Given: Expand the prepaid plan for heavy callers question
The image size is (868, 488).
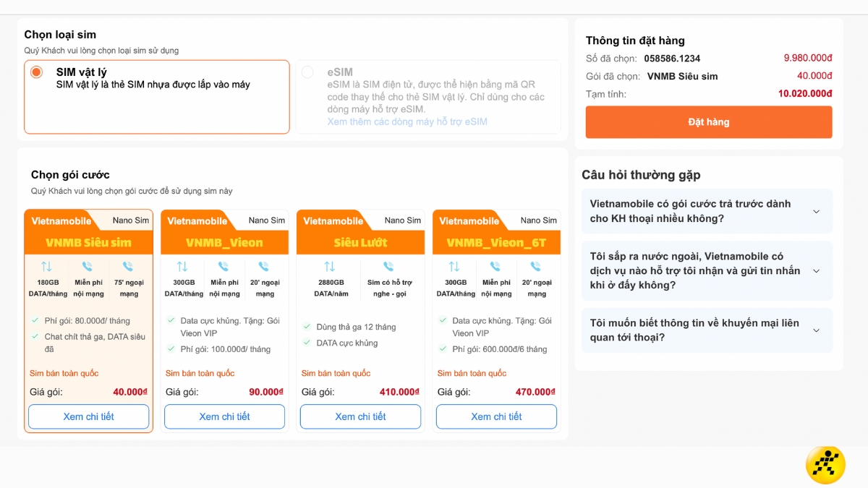Looking at the screenshot, I should (816, 212).
